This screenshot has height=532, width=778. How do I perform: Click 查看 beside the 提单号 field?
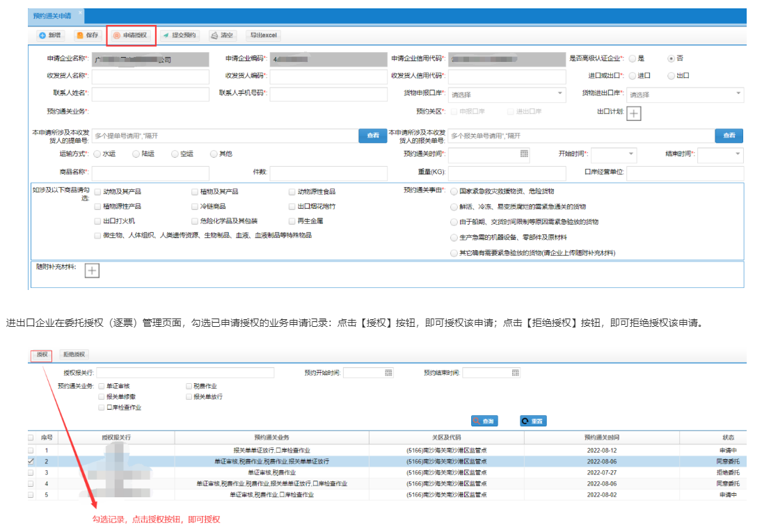click(x=372, y=136)
